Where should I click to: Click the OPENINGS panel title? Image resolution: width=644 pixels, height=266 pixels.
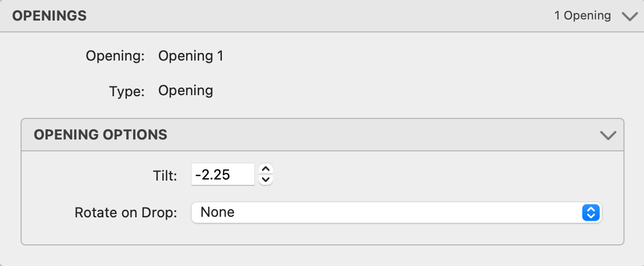click(x=49, y=16)
